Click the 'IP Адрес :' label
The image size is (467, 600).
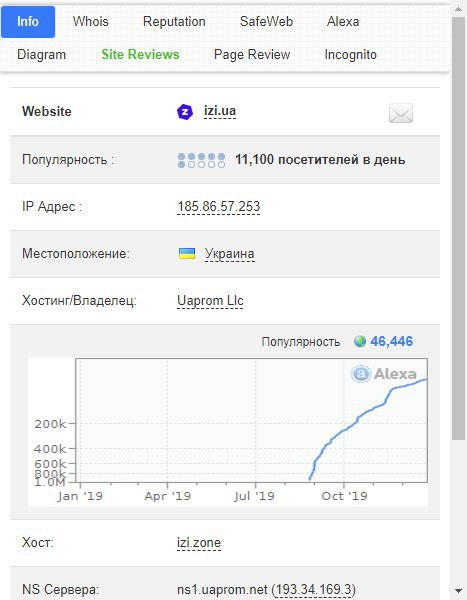pos(52,207)
